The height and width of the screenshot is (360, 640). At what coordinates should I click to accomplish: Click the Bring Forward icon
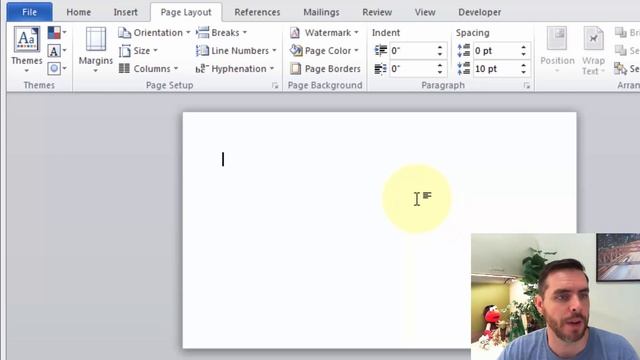coord(621,32)
